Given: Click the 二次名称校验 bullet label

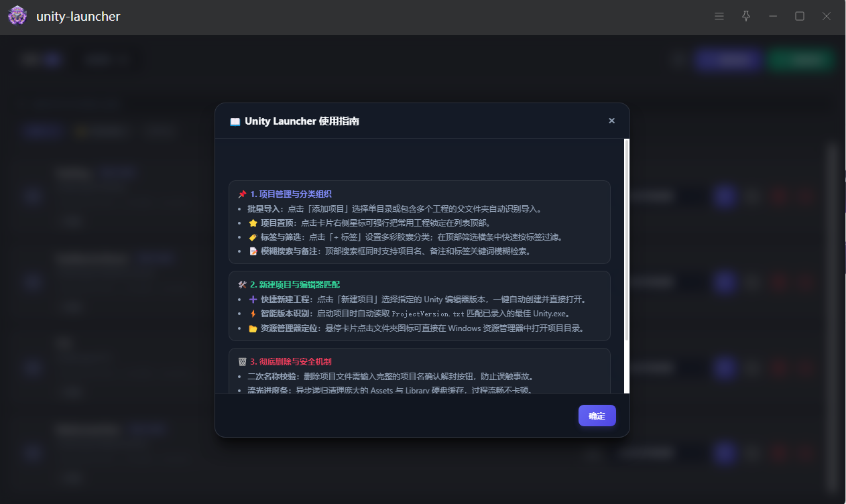Looking at the screenshot, I should point(271,377).
